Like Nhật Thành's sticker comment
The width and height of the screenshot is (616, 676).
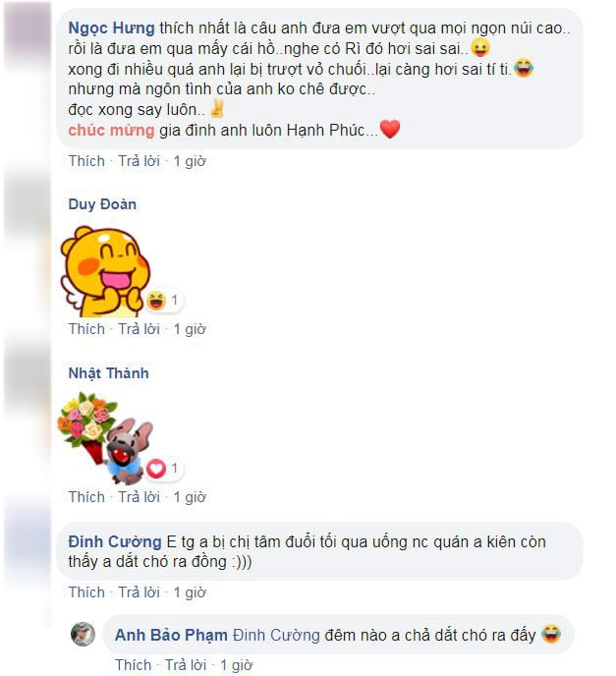pyautogui.click(x=86, y=497)
